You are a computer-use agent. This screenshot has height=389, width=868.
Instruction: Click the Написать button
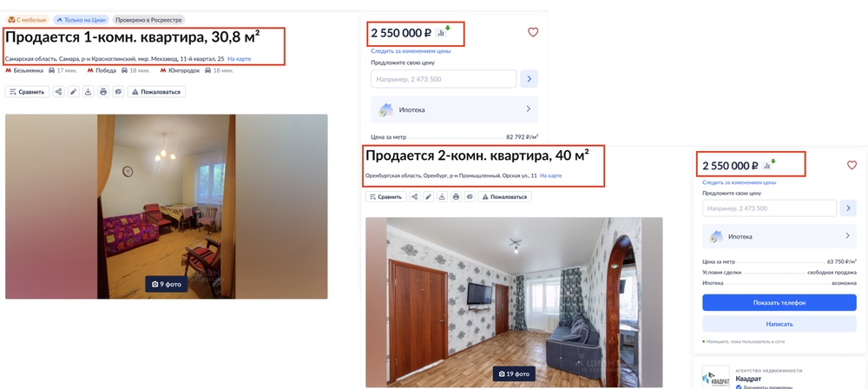pyautogui.click(x=779, y=324)
